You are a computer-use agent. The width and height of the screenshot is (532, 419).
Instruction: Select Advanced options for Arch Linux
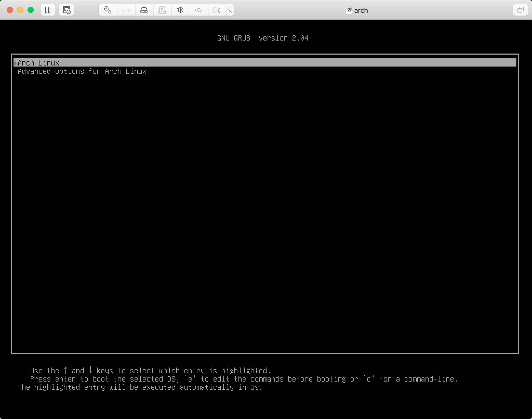82,71
